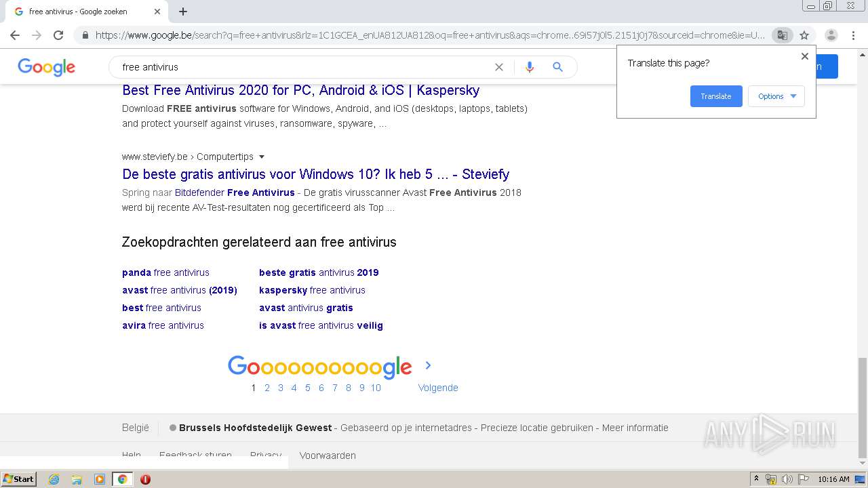Go to results page 9

click(362, 388)
